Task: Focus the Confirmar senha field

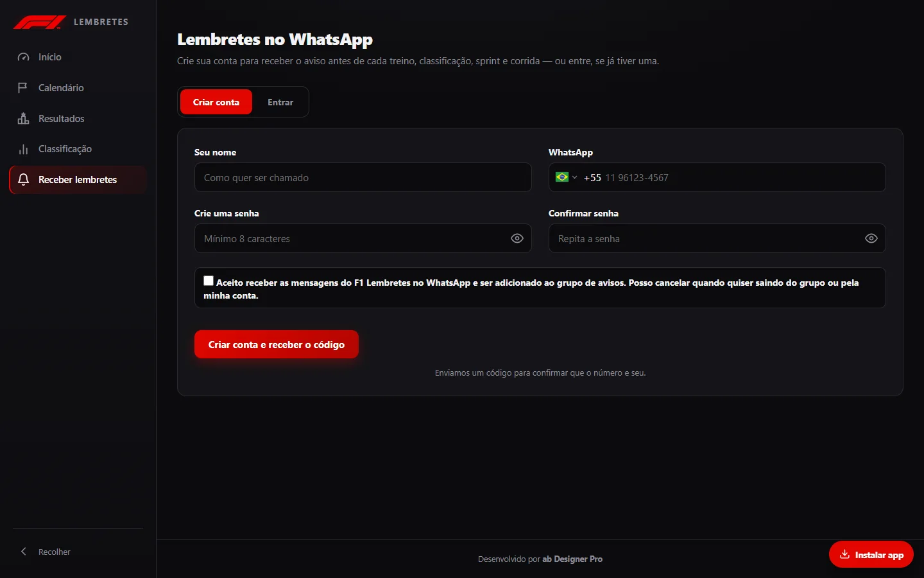Action: (x=717, y=238)
